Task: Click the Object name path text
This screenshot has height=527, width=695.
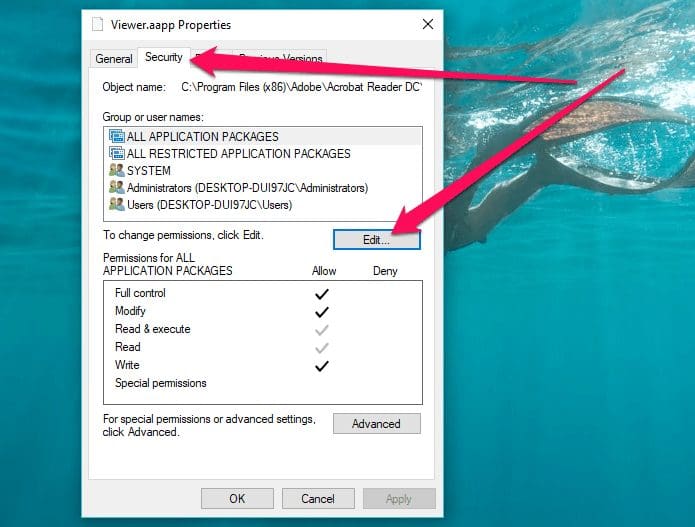Action: tap(302, 87)
